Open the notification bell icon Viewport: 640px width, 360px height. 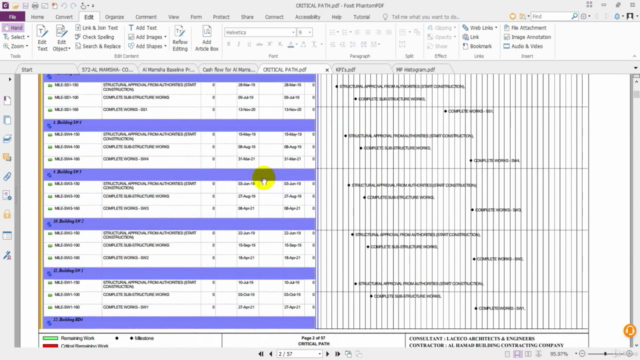(x=617, y=16)
